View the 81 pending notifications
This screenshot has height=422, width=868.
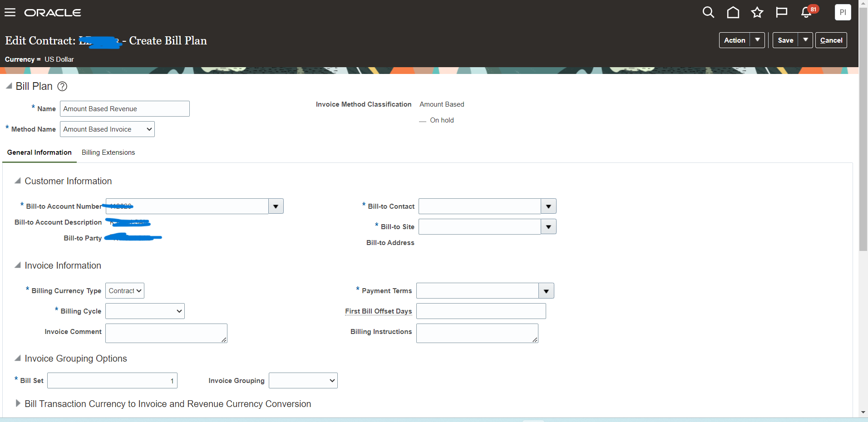point(807,12)
